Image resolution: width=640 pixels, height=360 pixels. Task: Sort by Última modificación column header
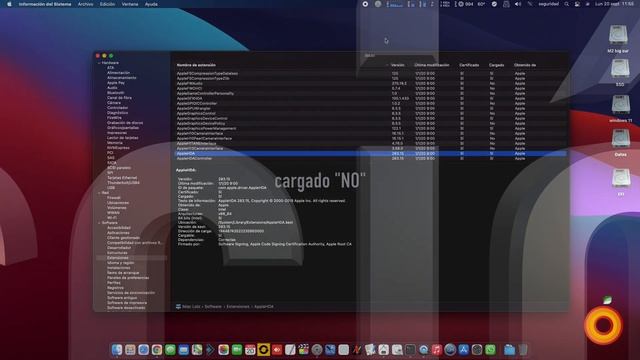(x=432, y=65)
